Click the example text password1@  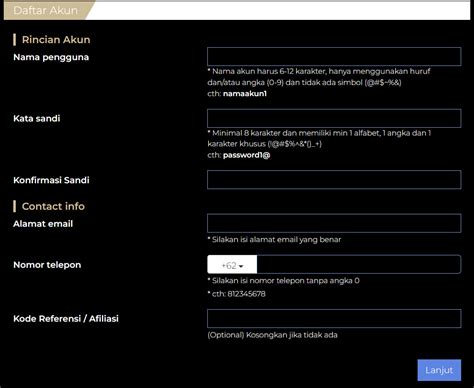coord(247,155)
